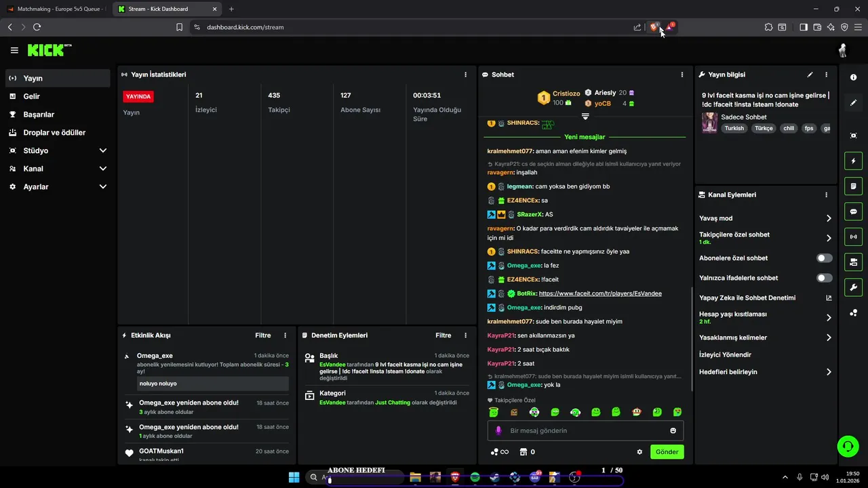Reload the page in browser toolbar

37,27
